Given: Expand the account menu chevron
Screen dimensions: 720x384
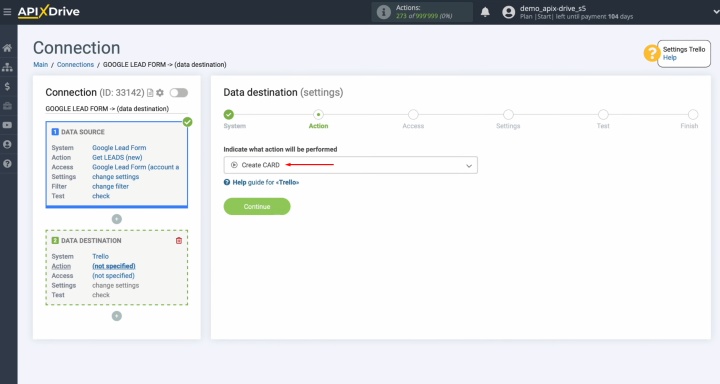Looking at the screenshot, I should tap(715, 12).
